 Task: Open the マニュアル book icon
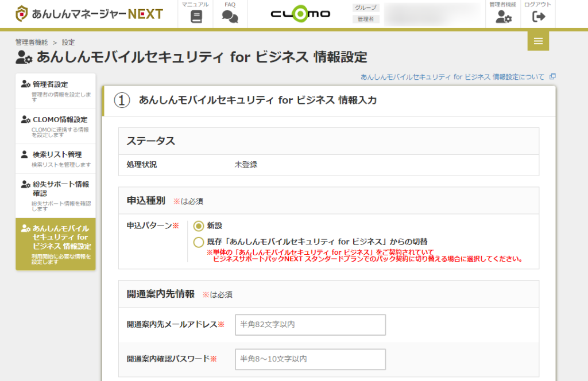(196, 17)
